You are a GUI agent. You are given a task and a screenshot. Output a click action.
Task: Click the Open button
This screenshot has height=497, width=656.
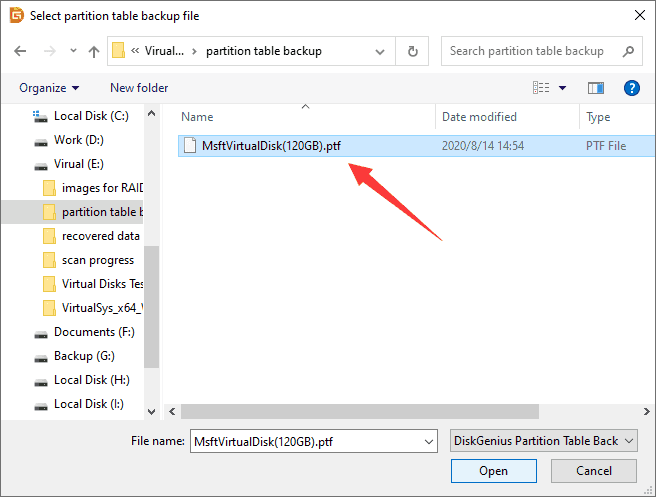click(493, 470)
